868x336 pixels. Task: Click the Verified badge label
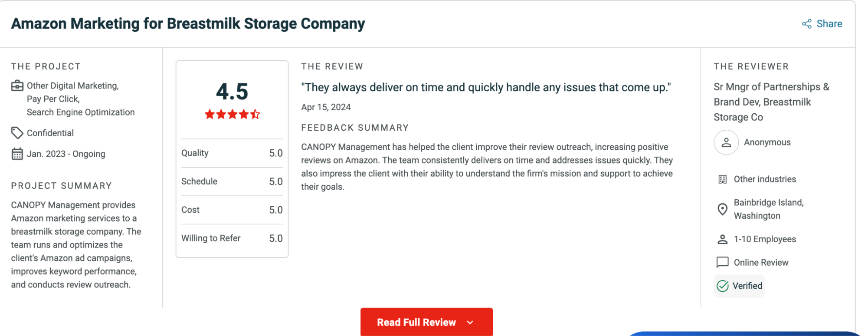(747, 286)
